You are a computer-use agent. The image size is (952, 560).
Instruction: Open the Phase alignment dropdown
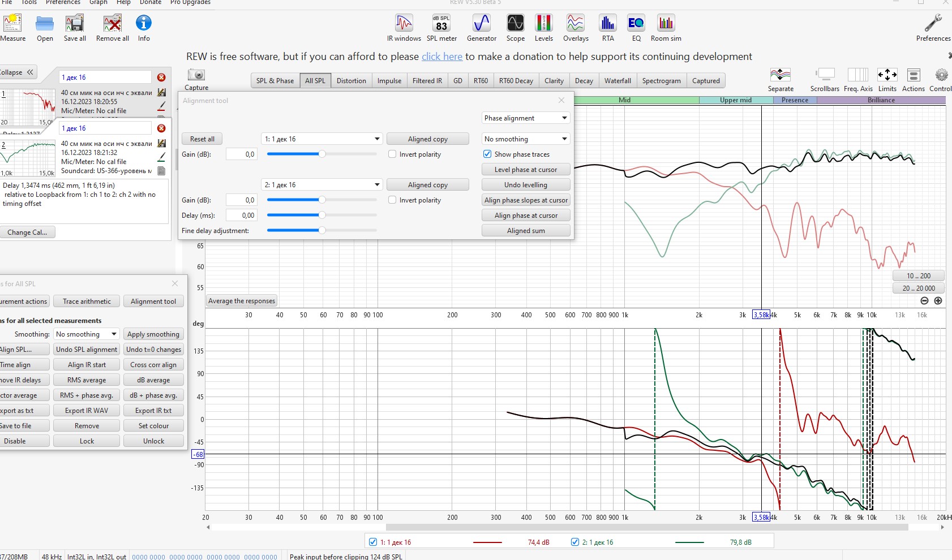coord(525,118)
